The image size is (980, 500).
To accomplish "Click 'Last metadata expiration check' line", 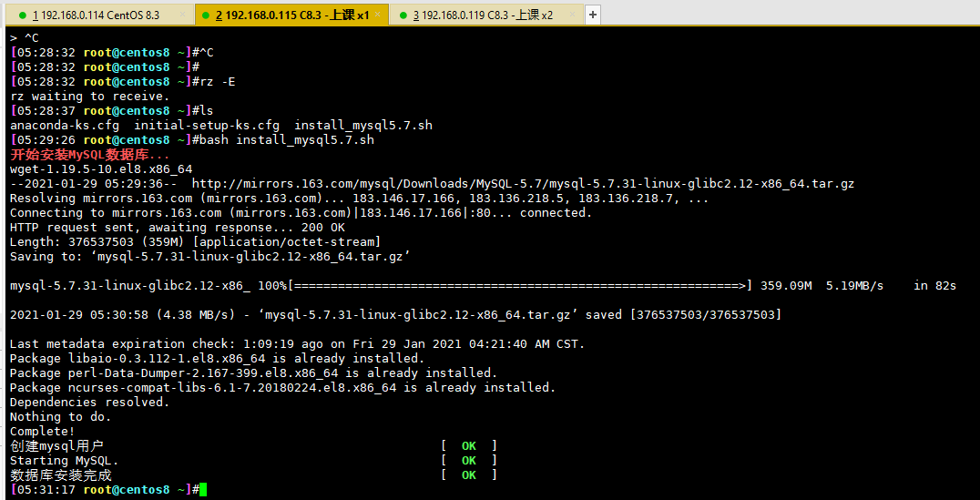I will point(298,343).
